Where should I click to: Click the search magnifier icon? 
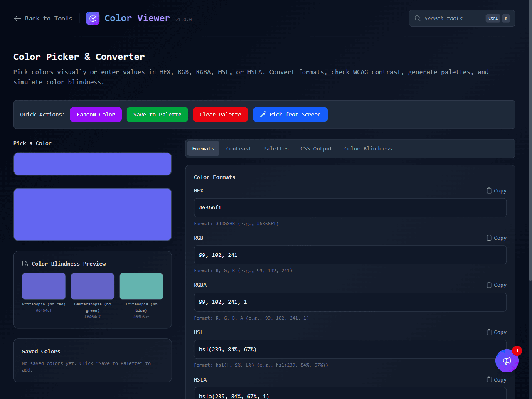[x=417, y=18]
